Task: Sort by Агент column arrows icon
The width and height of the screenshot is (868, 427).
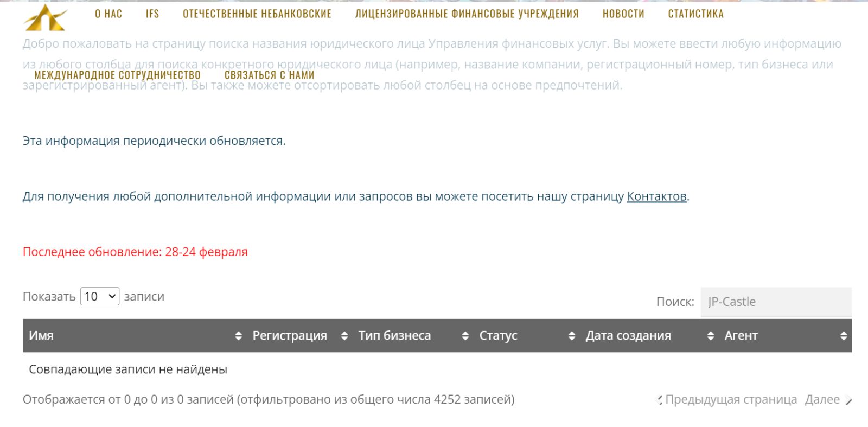Action: click(x=843, y=336)
